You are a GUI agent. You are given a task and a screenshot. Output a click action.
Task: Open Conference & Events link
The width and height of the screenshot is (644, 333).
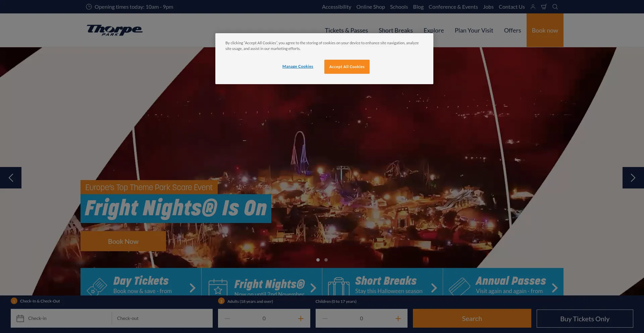[x=453, y=7]
